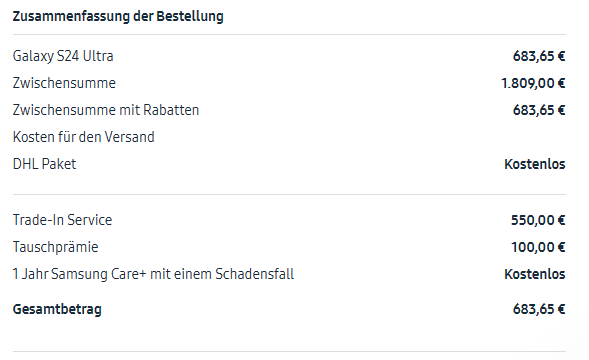This screenshot has width=589, height=360.
Task: Click the Gesamtbetrag total 683,65 €
Action: [x=539, y=309]
